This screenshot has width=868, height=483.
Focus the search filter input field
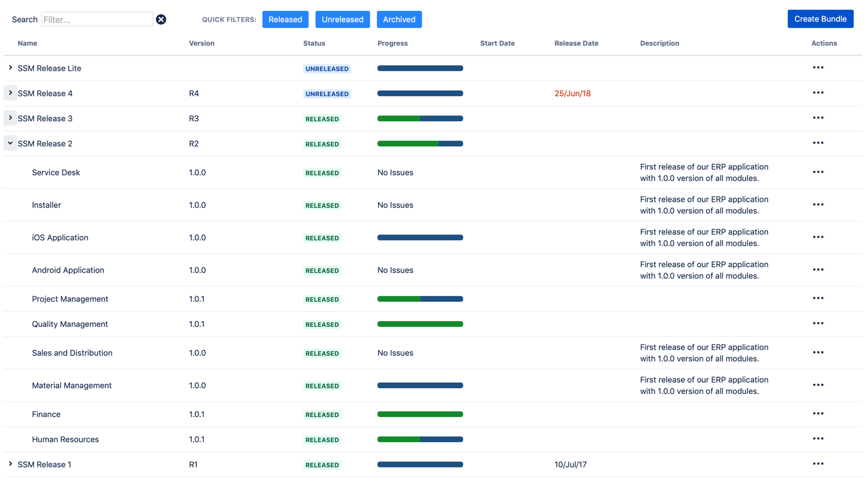(97, 20)
